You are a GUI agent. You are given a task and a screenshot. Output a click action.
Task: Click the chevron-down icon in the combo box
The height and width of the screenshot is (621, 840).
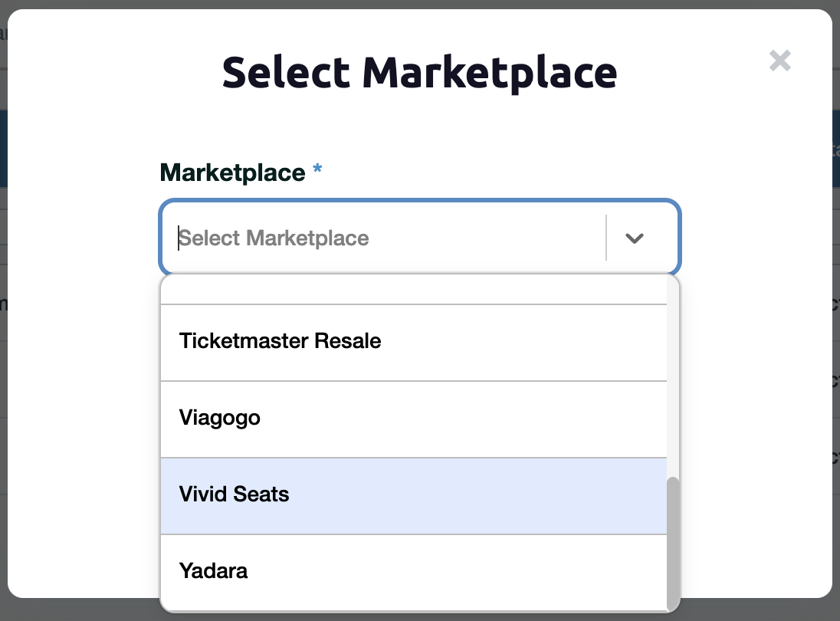pos(634,238)
